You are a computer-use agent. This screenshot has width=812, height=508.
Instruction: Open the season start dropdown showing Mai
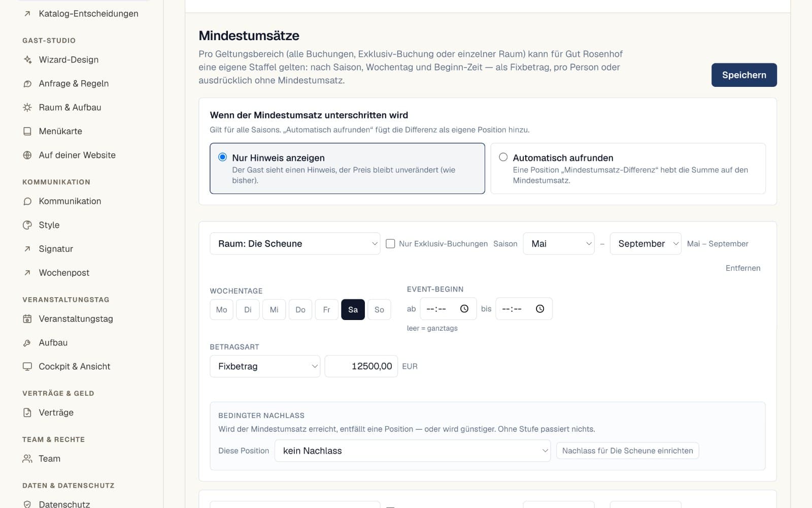(559, 244)
